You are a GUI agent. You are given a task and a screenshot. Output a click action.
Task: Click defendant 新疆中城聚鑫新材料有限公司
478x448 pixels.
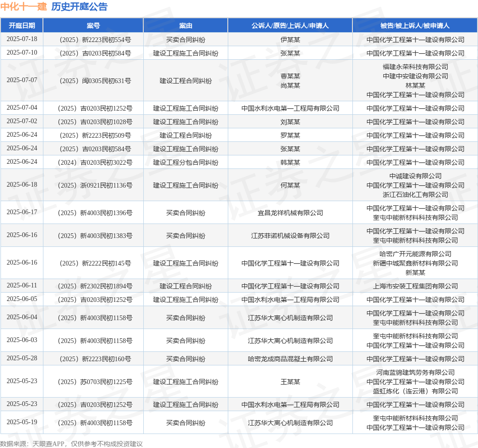tap(415, 263)
